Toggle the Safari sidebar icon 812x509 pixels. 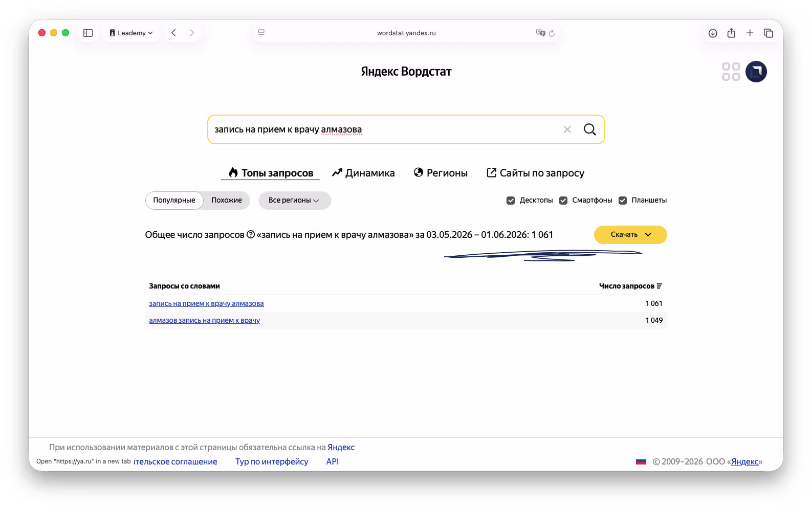(88, 33)
